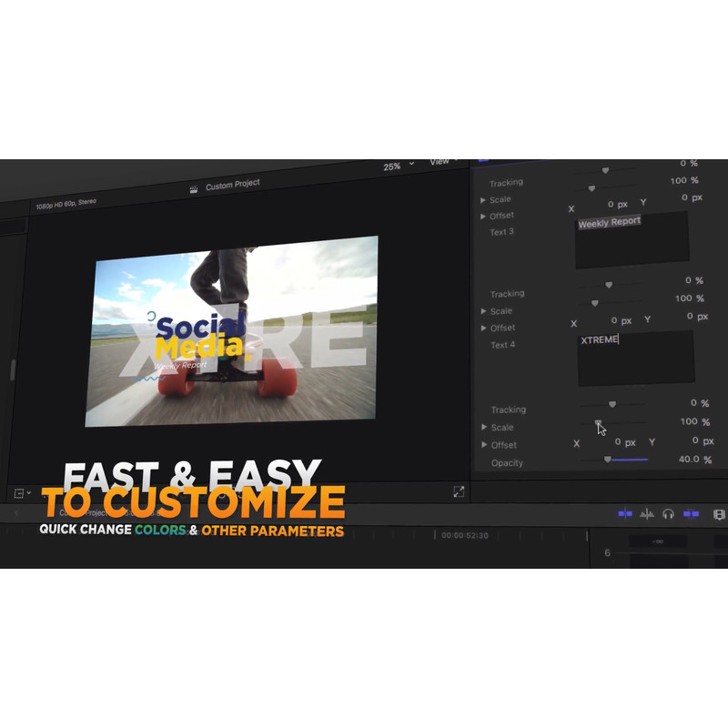This screenshot has height=728, width=728.
Task: Click the filmstrip clip appearance icon
Action: pyautogui.click(x=719, y=515)
